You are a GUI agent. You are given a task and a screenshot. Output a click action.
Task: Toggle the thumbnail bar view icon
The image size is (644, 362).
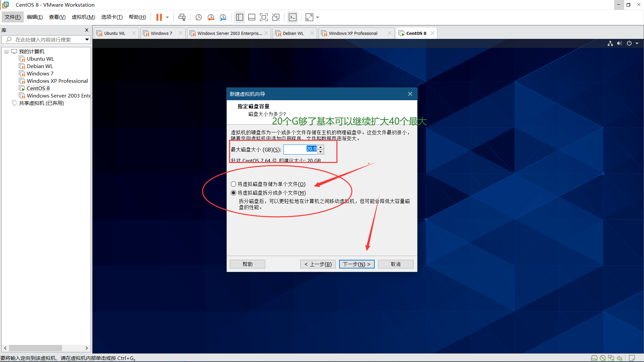tap(252, 17)
